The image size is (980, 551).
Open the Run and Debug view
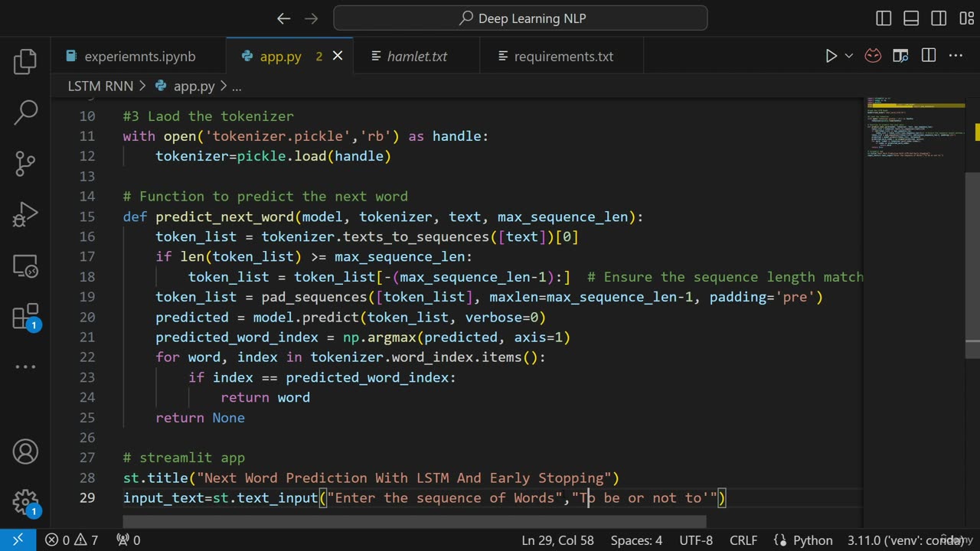point(25,214)
